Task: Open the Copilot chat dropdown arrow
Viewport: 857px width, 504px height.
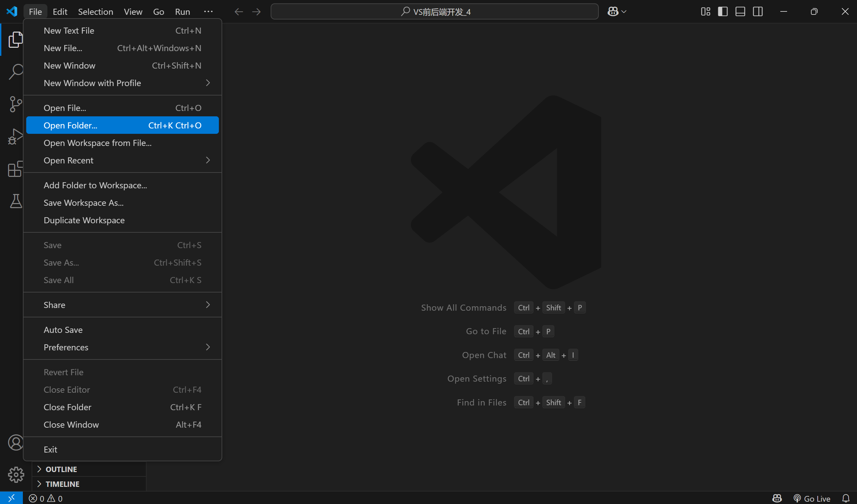Action: 624,11
